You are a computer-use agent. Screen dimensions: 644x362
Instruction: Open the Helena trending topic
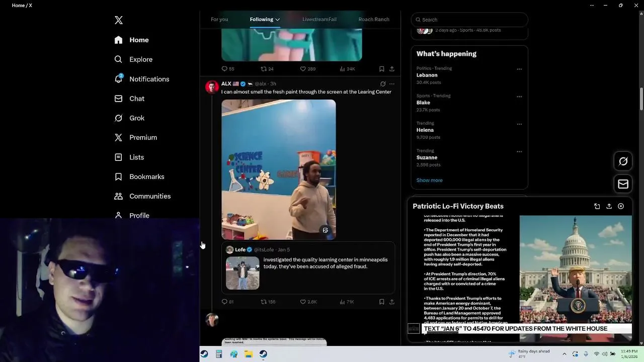(x=425, y=130)
